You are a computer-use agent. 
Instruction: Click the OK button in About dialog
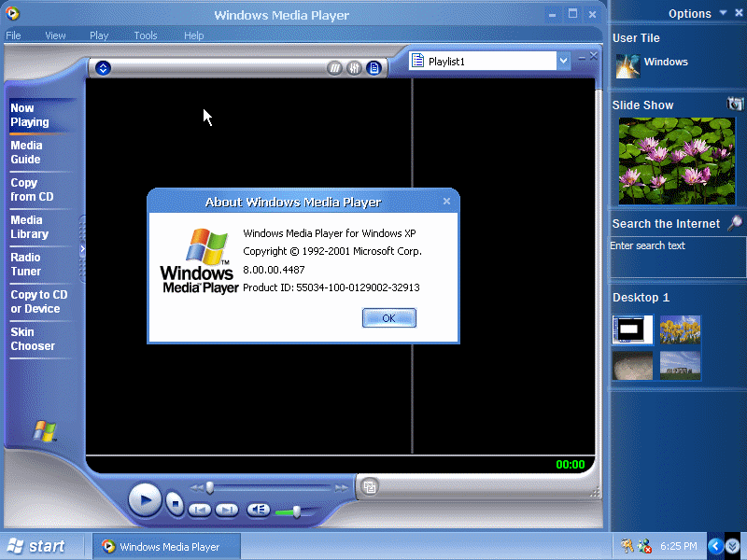[x=388, y=318]
